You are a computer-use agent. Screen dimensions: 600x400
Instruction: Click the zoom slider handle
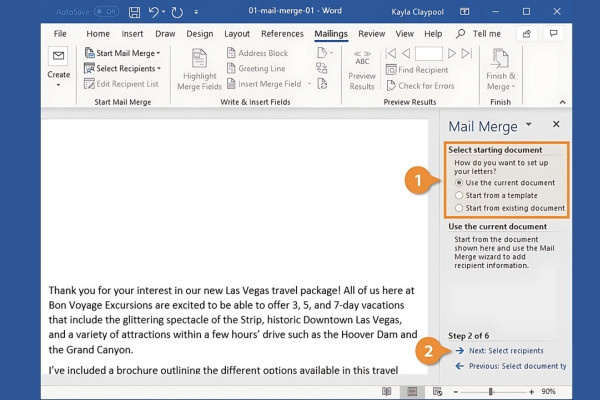(491, 392)
